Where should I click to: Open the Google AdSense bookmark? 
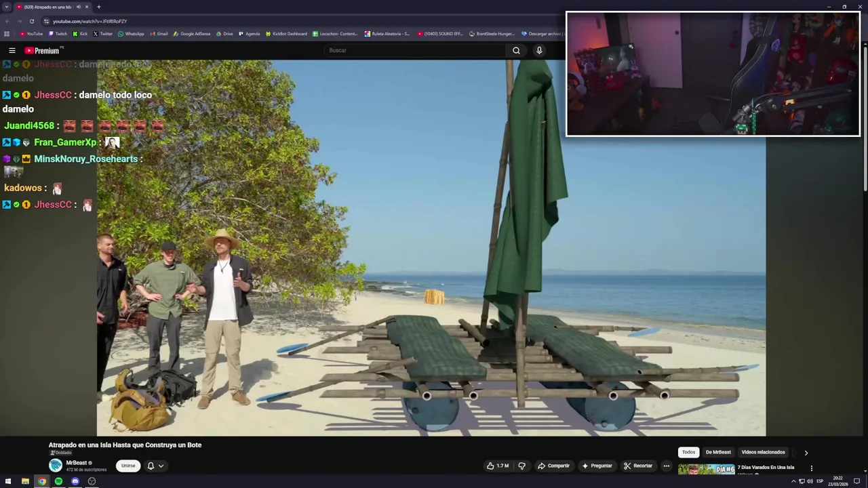[x=192, y=34]
